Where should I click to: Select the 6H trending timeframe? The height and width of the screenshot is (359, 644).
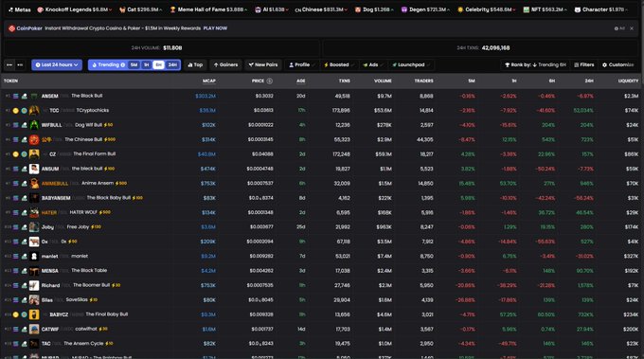(158, 65)
